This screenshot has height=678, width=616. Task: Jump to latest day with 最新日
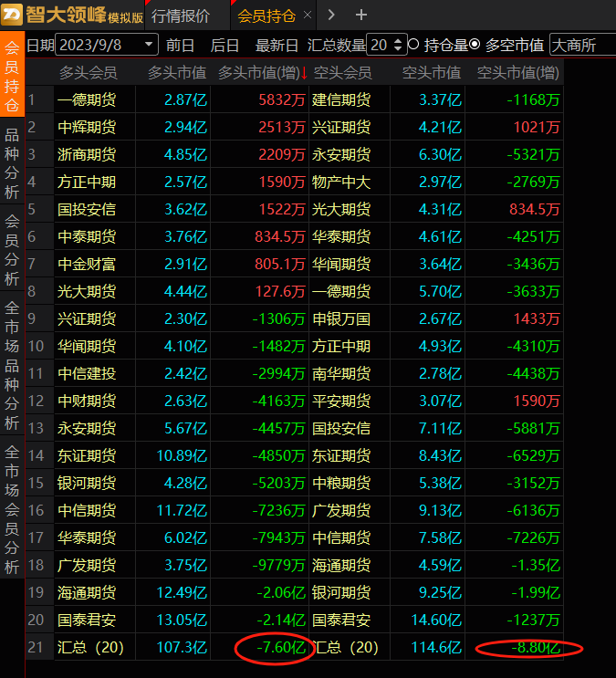pyautogui.click(x=277, y=45)
